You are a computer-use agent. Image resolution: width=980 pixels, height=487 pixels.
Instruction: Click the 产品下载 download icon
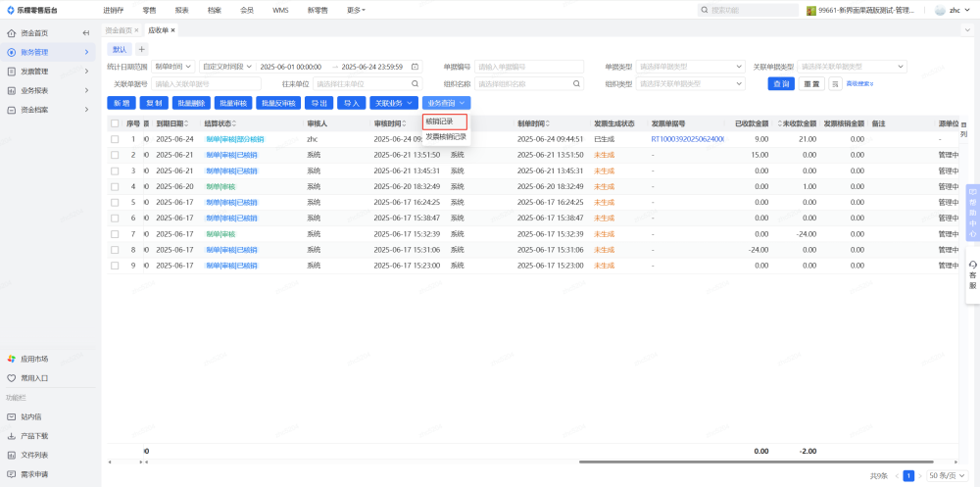(12, 435)
